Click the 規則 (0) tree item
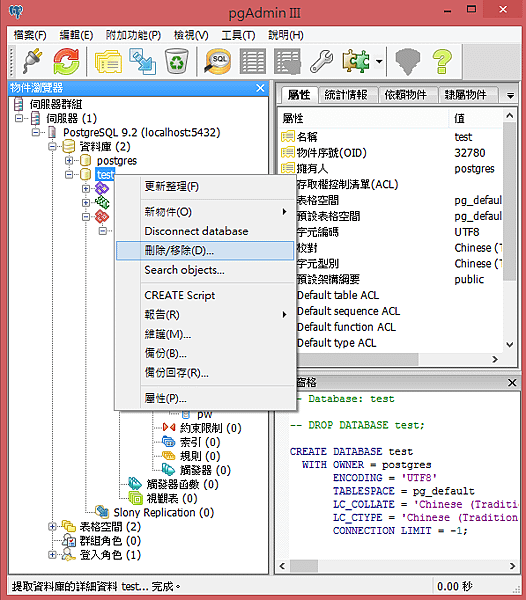 point(200,456)
